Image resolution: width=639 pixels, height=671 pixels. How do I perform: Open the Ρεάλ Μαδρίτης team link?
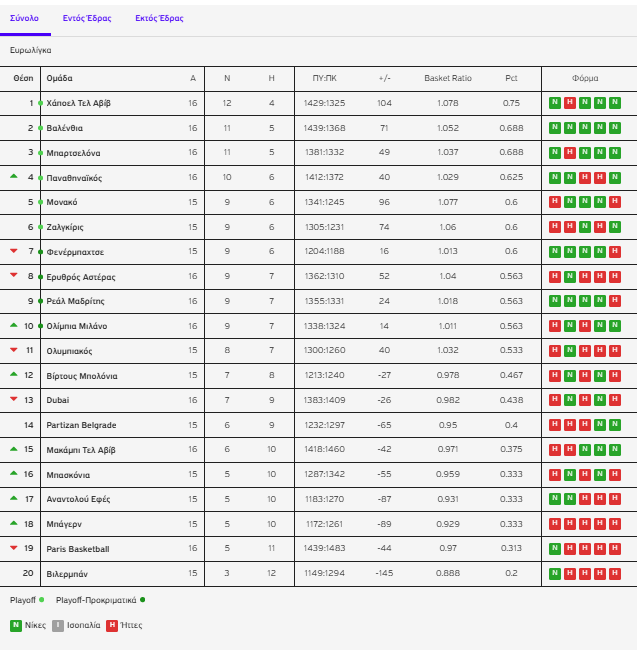(75, 301)
